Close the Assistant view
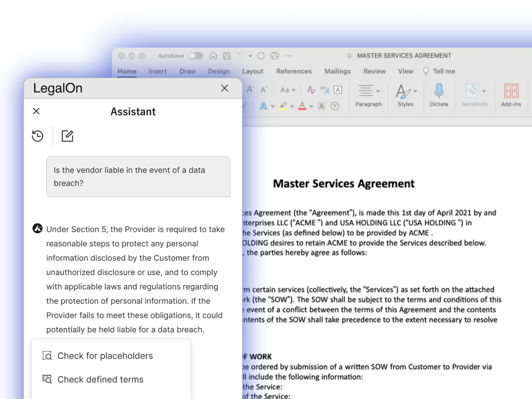 [36, 111]
